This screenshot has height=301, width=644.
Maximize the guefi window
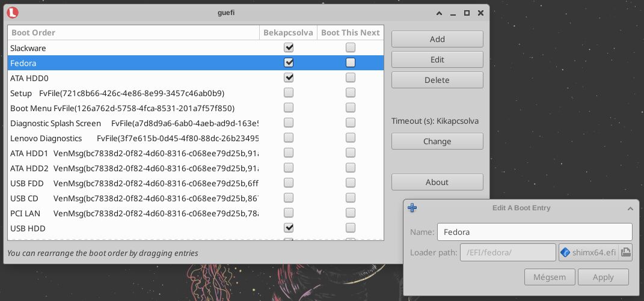click(467, 13)
